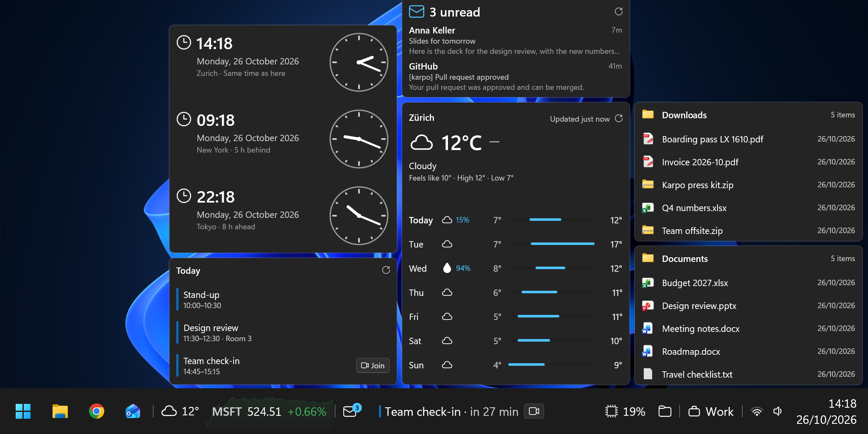Refresh the Zürich weather widget

click(619, 118)
